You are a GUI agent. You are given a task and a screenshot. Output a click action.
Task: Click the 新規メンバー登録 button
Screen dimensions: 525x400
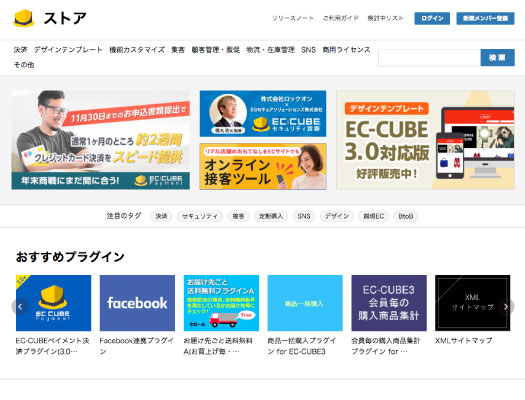pyautogui.click(x=485, y=18)
